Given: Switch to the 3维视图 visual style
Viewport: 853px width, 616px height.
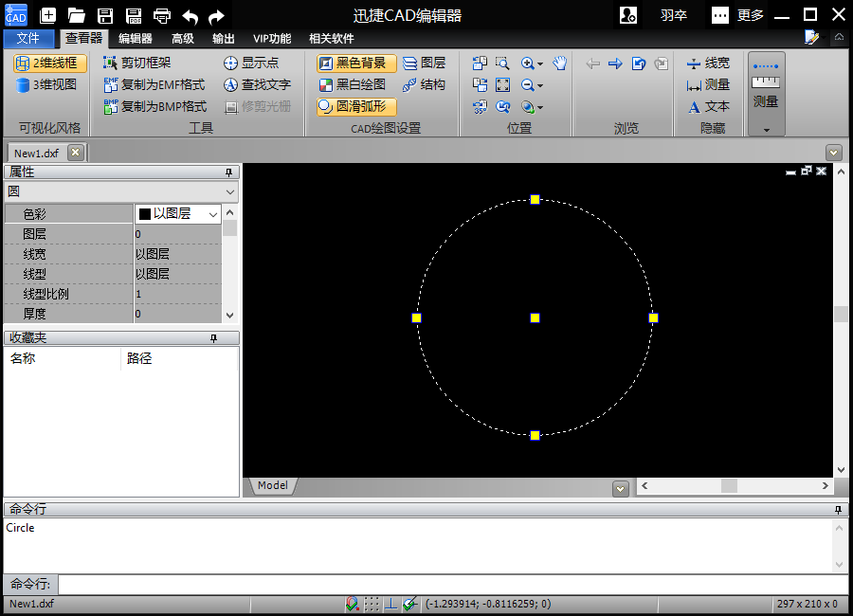Looking at the screenshot, I should 46,85.
